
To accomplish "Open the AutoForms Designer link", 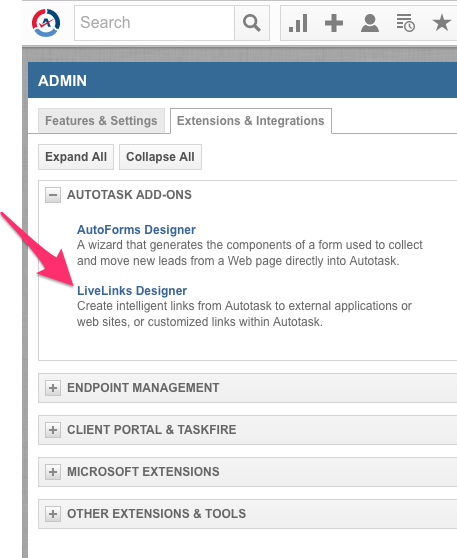I will coord(136,230).
